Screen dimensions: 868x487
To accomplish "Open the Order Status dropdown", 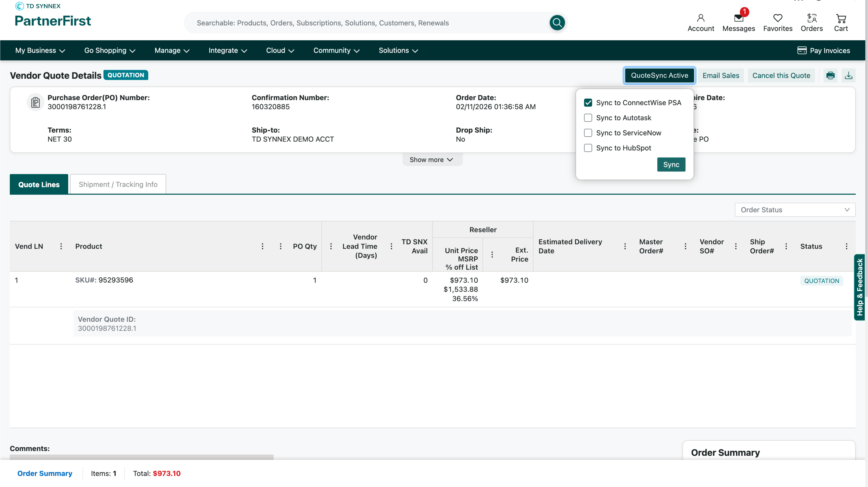I will click(x=795, y=210).
